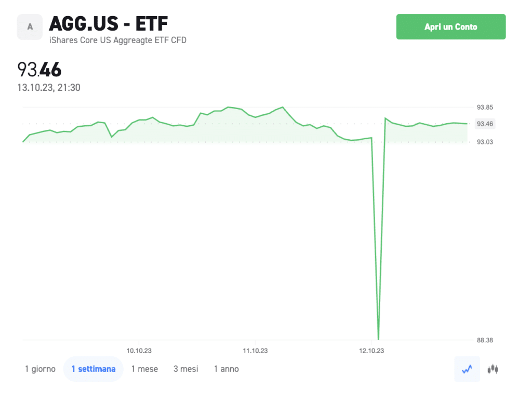Viewport: 532px width, 400px height.
Task: Click the AGG.US instrument logo
Action: pyautogui.click(x=30, y=27)
